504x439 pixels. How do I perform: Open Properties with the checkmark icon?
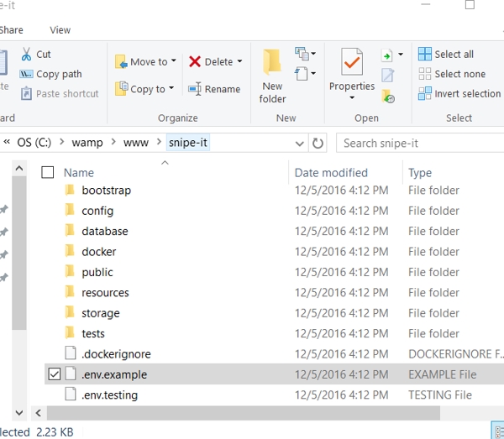352,62
